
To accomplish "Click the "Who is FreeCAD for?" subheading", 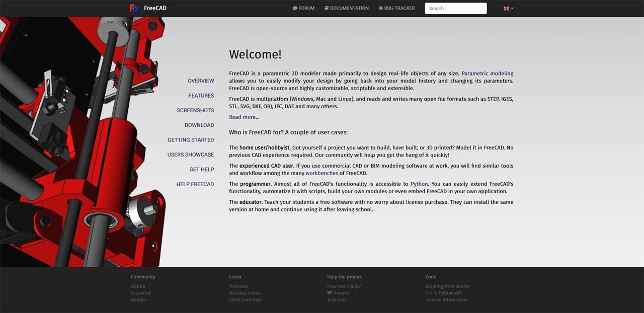I will pyautogui.click(x=288, y=133).
